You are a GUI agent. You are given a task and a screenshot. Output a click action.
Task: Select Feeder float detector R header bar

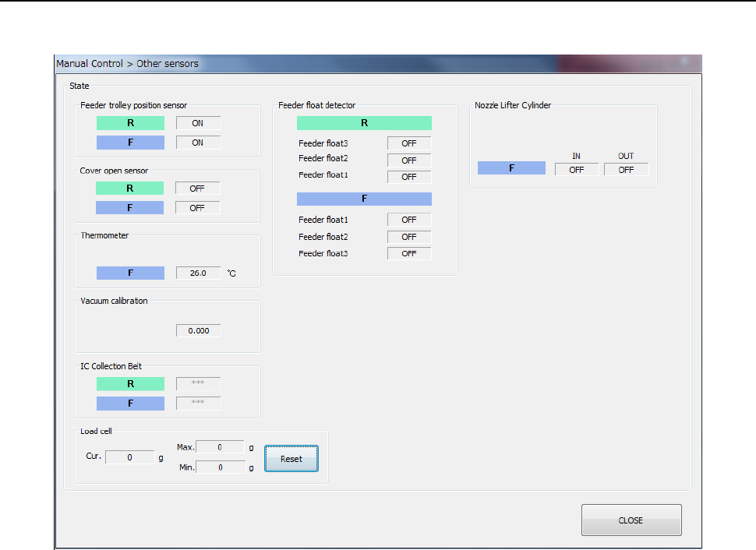click(364, 123)
